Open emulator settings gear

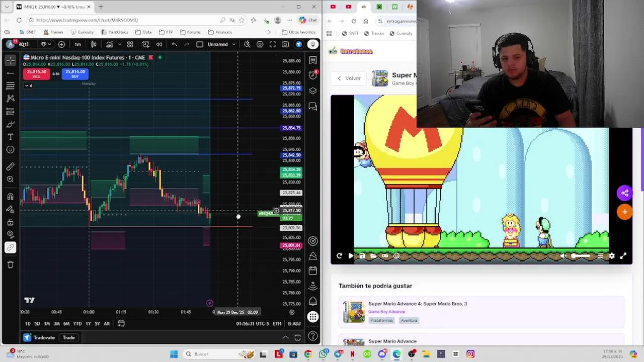click(x=612, y=256)
